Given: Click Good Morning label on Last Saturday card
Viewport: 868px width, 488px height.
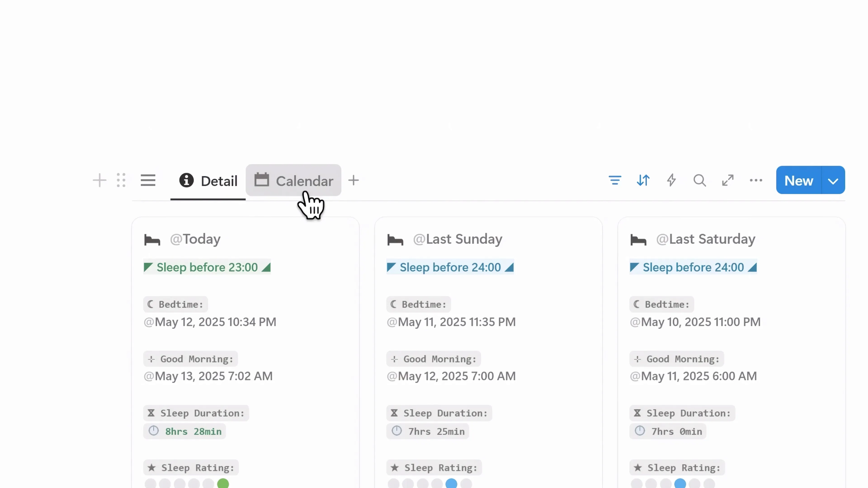Looking at the screenshot, I should click(x=677, y=359).
